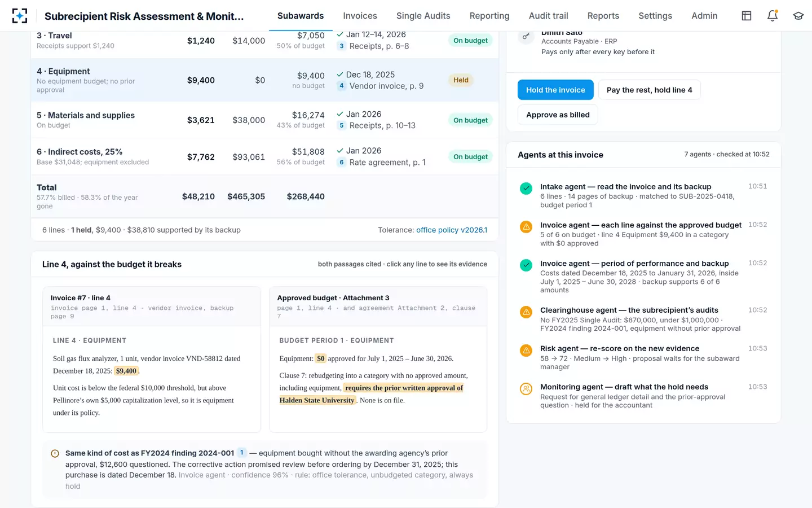Click the highlighted $9,400 in Invoice #7 passage
The height and width of the screenshot is (508, 812).
[126, 371]
